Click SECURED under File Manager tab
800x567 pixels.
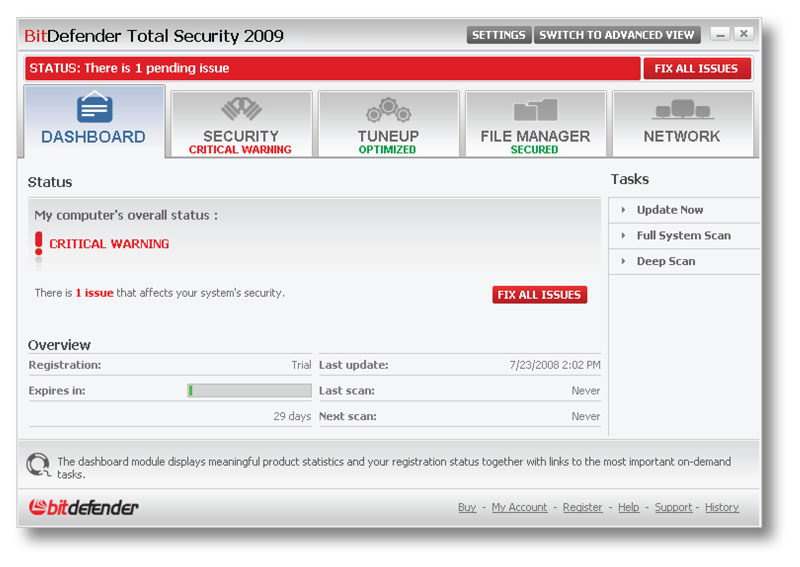(534, 150)
